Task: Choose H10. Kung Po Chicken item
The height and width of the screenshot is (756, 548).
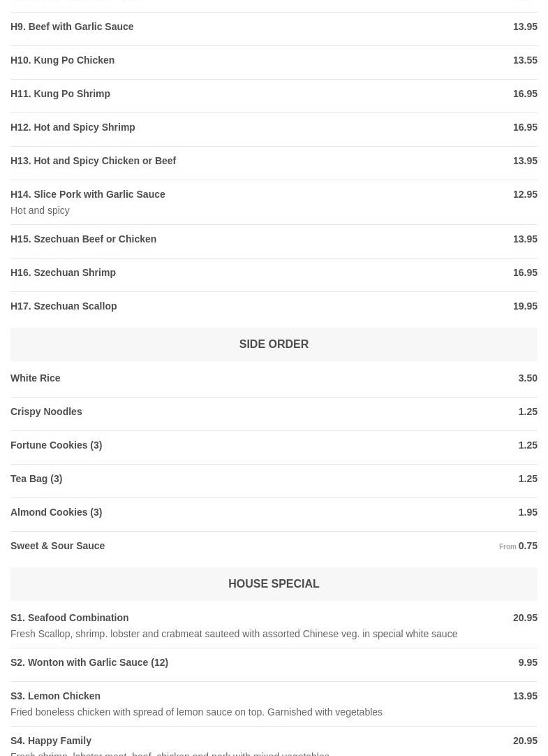Action: (x=63, y=60)
